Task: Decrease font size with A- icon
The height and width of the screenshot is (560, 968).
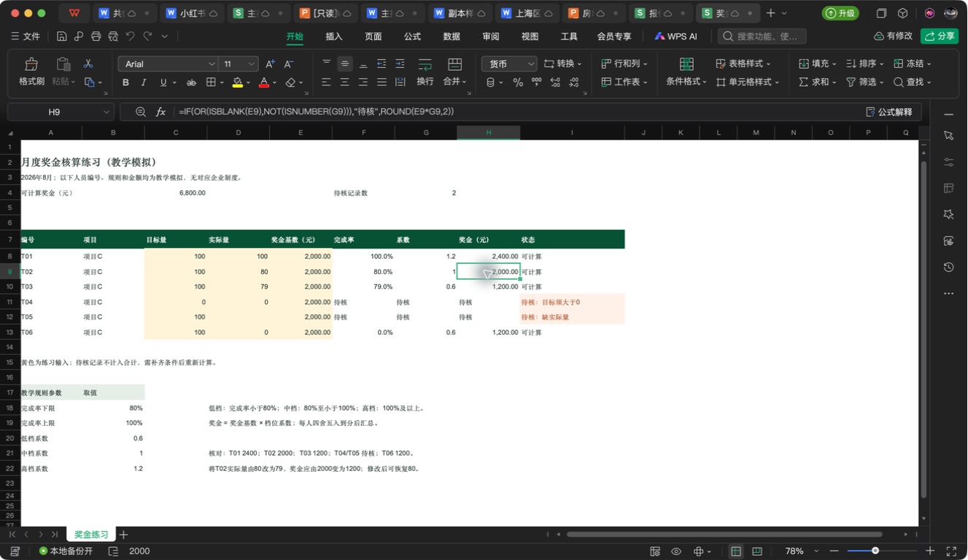Action: [289, 63]
